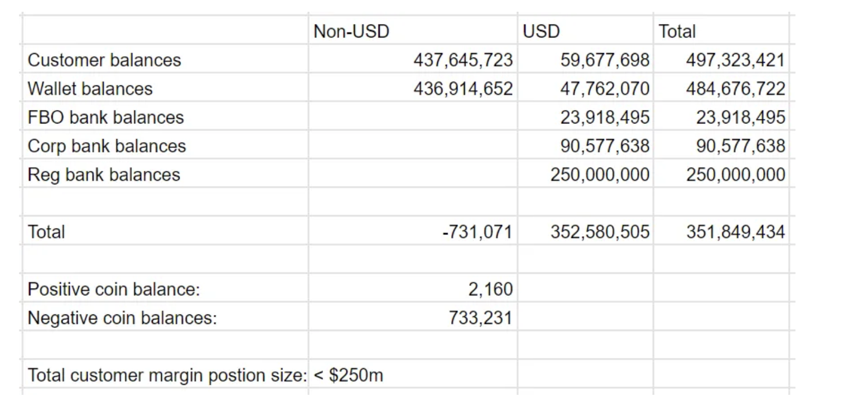Select the cell reading < $250m
This screenshot has width=868, height=401.
[412, 375]
